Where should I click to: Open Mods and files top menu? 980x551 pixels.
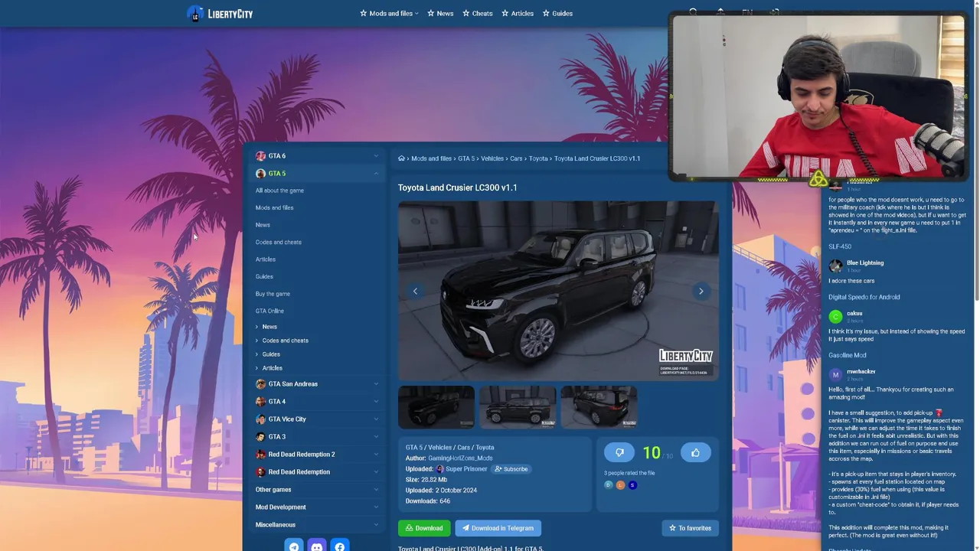pyautogui.click(x=389, y=14)
